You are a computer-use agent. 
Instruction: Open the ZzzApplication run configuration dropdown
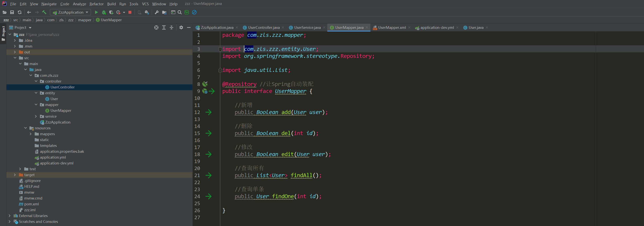pos(71,12)
